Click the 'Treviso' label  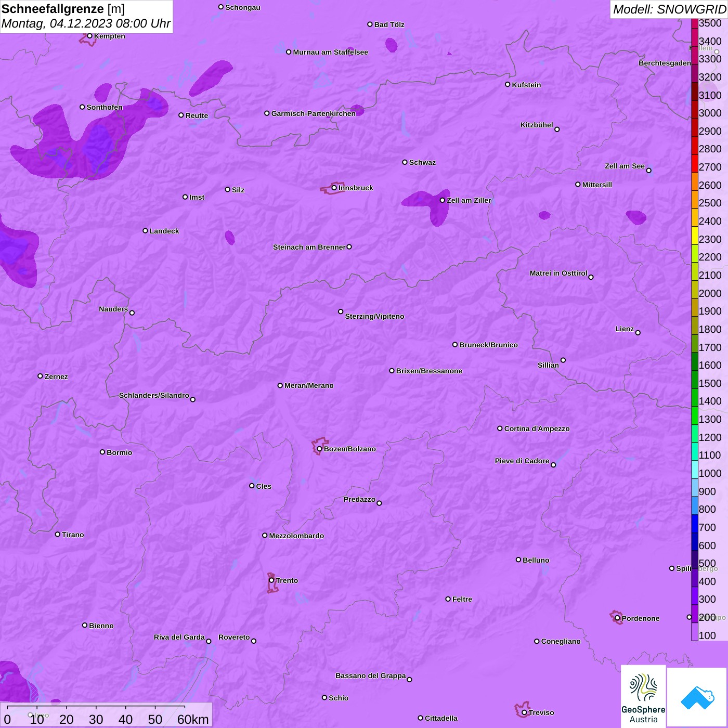point(541,712)
